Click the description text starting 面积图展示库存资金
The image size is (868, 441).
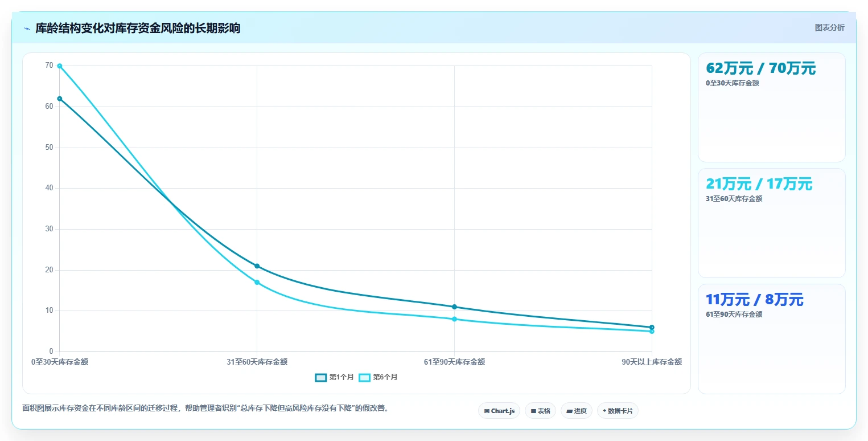(205, 408)
